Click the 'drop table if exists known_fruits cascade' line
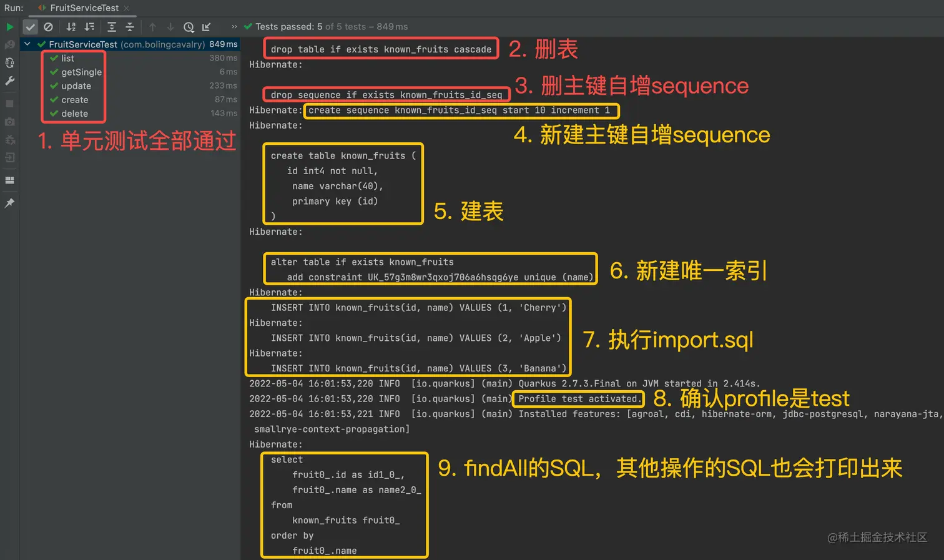This screenshot has width=944, height=560. [381, 49]
